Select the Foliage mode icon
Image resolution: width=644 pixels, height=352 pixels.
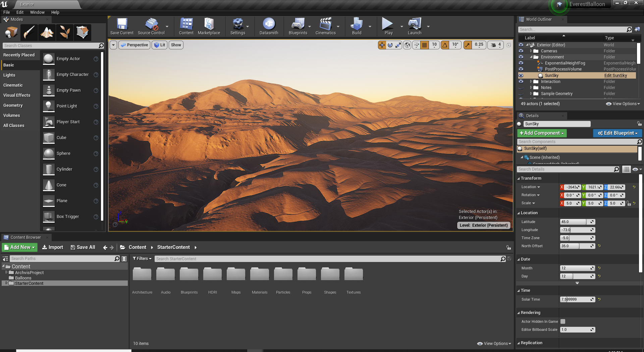[64, 33]
